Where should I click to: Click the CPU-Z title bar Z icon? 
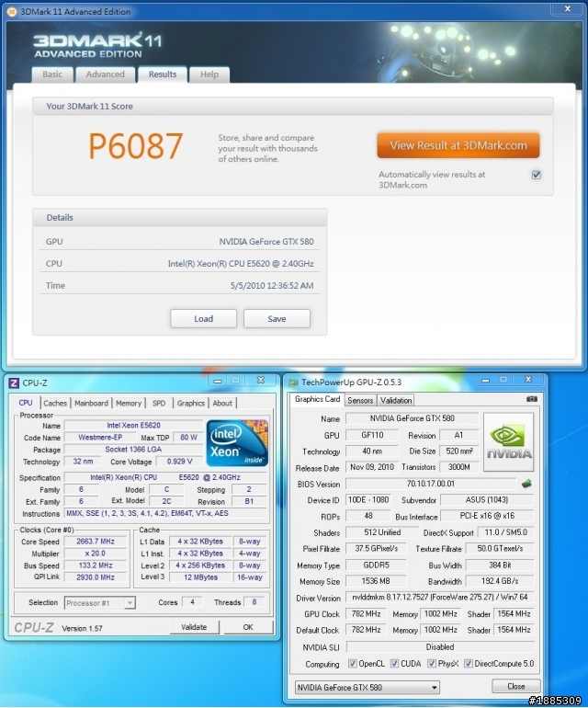click(14, 383)
